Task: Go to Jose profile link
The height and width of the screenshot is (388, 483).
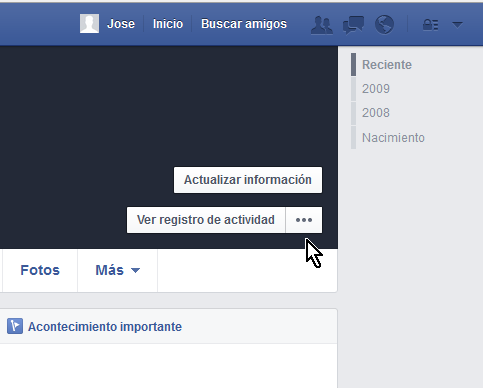Action: pos(121,24)
